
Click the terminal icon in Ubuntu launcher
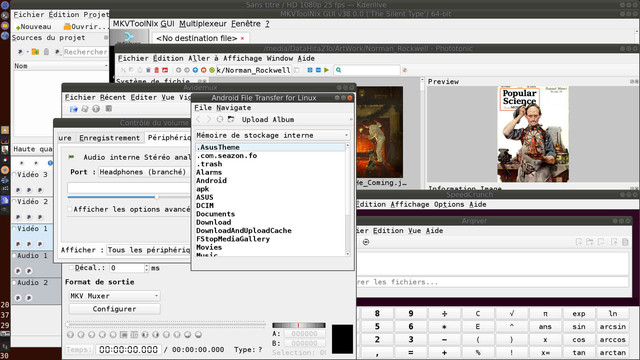(4, 16)
